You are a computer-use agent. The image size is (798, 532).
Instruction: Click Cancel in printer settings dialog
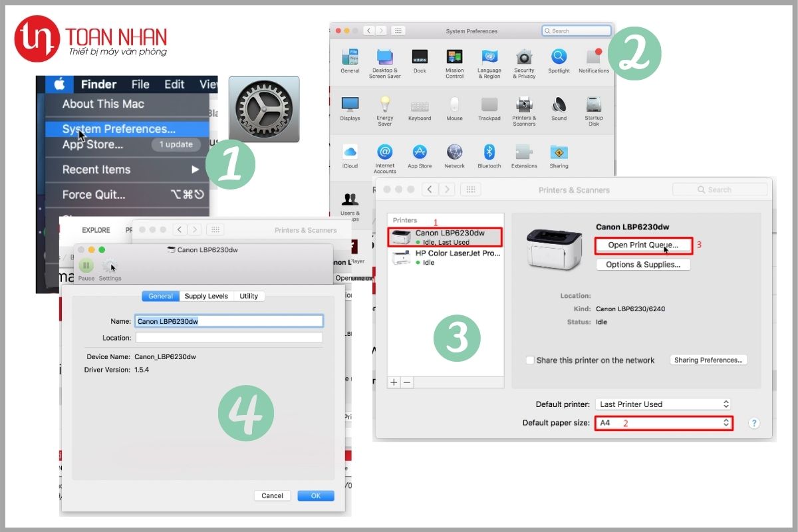coord(272,495)
